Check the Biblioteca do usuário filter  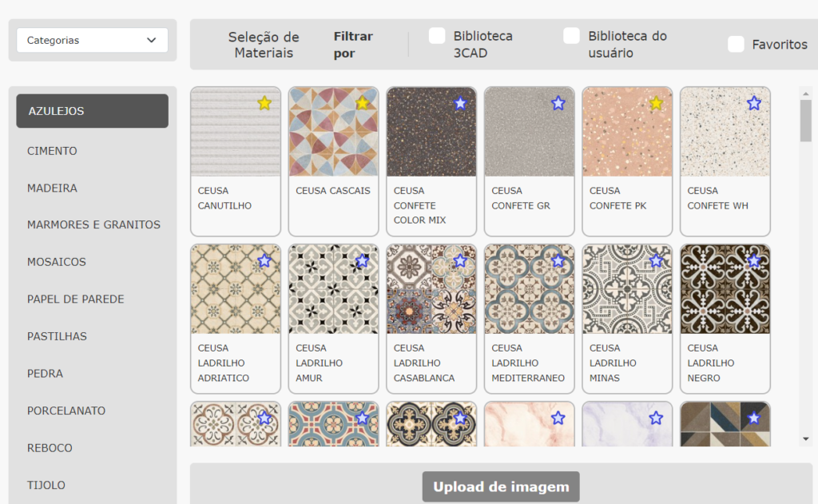[x=571, y=36]
